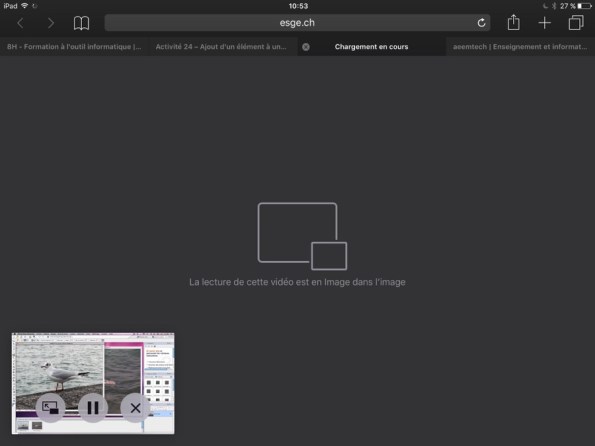Tap the picture-in-picture placeholder icon
595x446 pixels.
tap(302, 236)
